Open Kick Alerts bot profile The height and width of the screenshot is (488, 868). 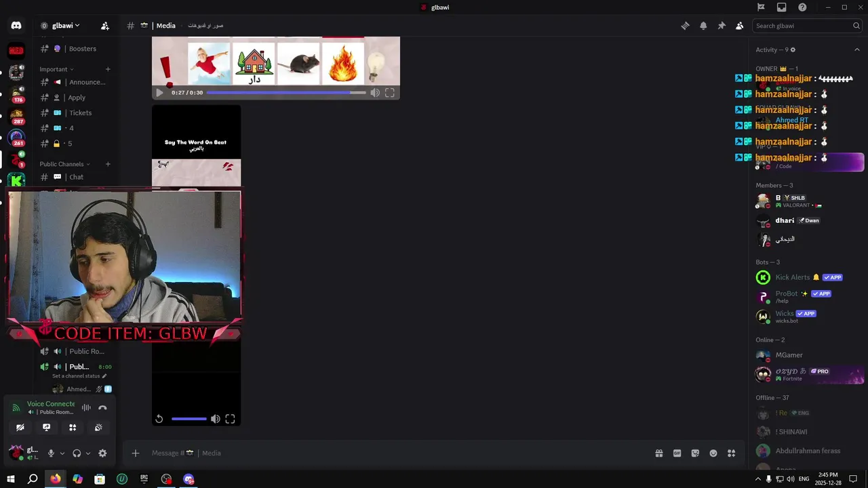[x=807, y=277]
